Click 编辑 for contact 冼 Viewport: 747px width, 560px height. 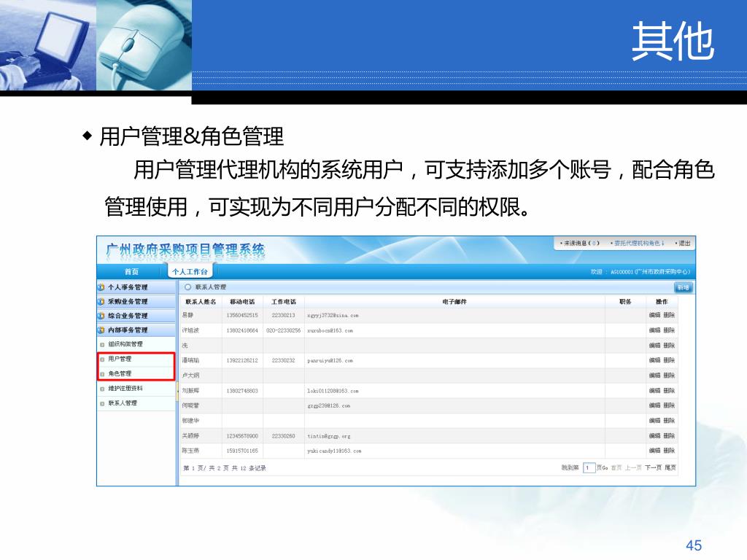(654, 345)
